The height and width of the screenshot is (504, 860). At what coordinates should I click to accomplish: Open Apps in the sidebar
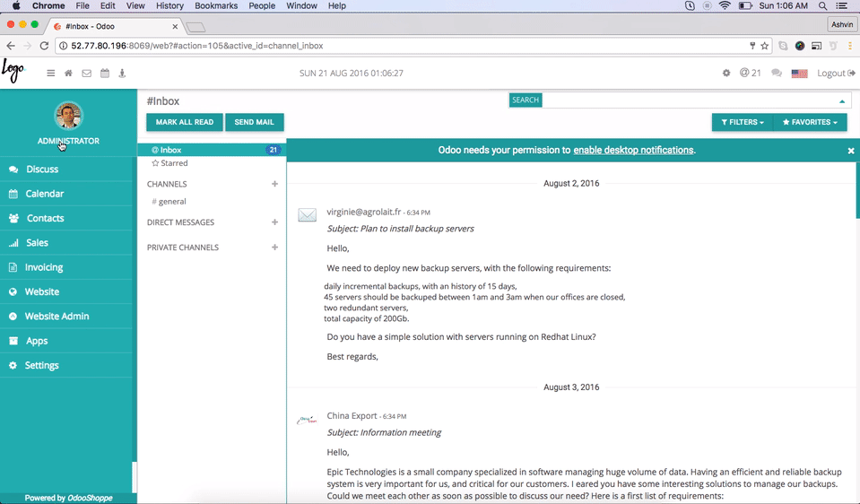click(x=37, y=341)
